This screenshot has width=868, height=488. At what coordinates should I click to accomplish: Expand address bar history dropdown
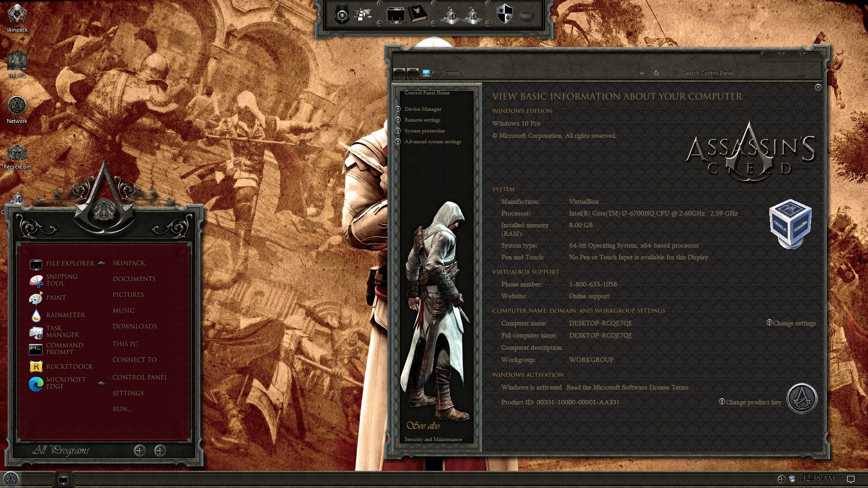(x=642, y=73)
